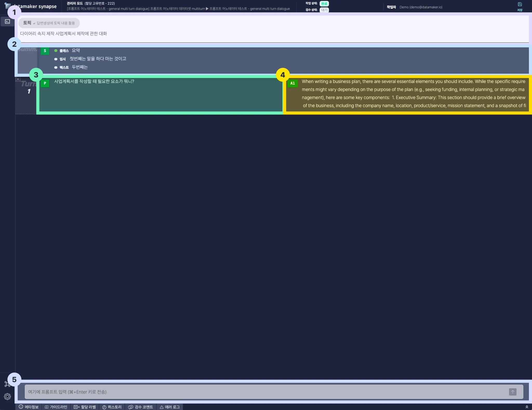Screen dimensions: 532x410
Task: Open the 에러 로그 tab
Action: pos(170,407)
